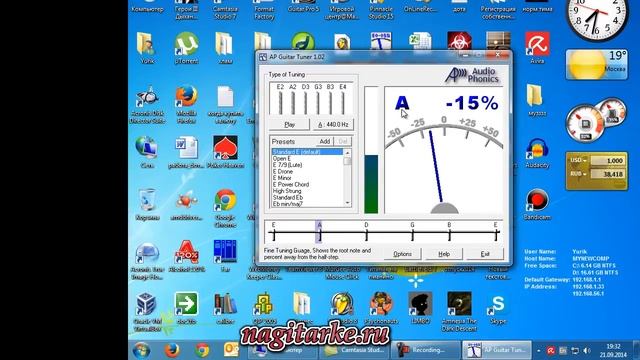Open the Recycle Bin on the desktop
This screenshot has height=360, width=640.
(x=147, y=200)
